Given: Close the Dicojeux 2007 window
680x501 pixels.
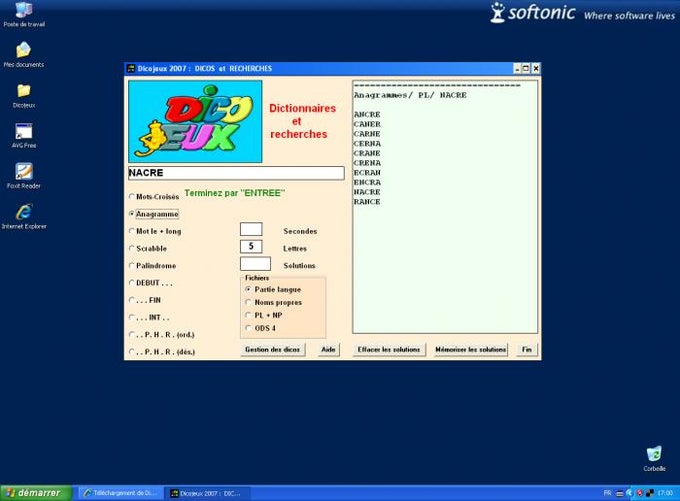Looking at the screenshot, I should [536, 69].
